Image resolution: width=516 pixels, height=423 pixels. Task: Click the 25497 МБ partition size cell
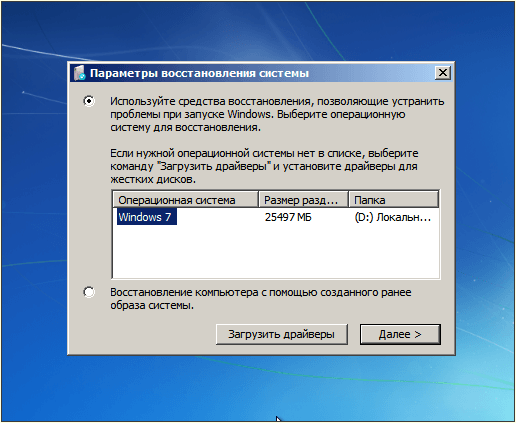point(288,217)
